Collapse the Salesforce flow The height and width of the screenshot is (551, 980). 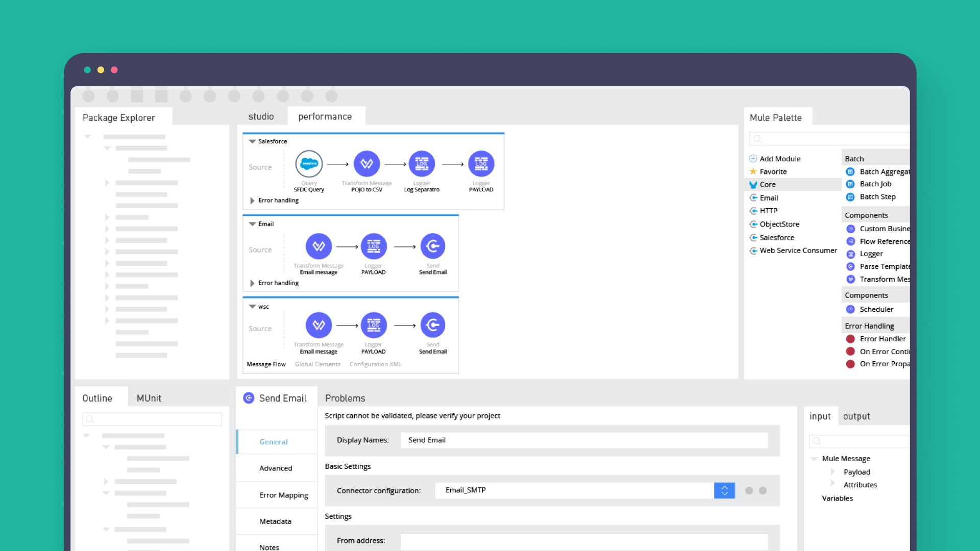tap(252, 141)
